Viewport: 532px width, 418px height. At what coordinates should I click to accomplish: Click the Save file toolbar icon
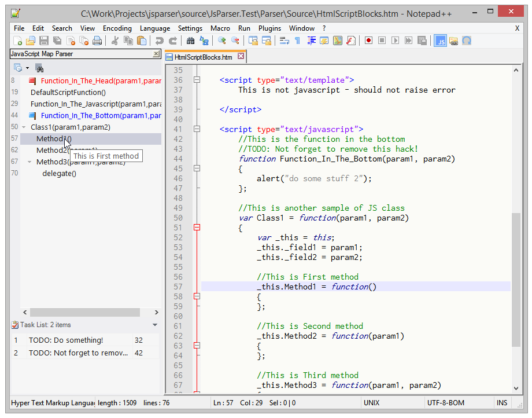[44, 41]
